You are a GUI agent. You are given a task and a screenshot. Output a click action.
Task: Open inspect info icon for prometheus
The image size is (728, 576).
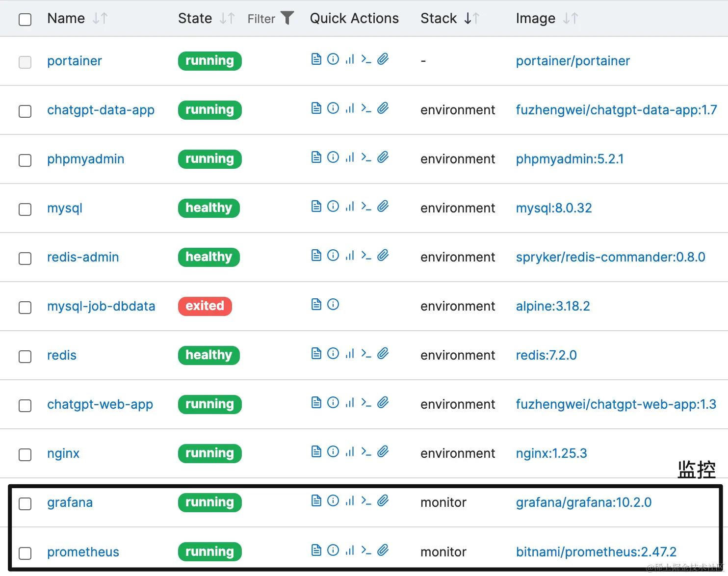[x=333, y=550]
